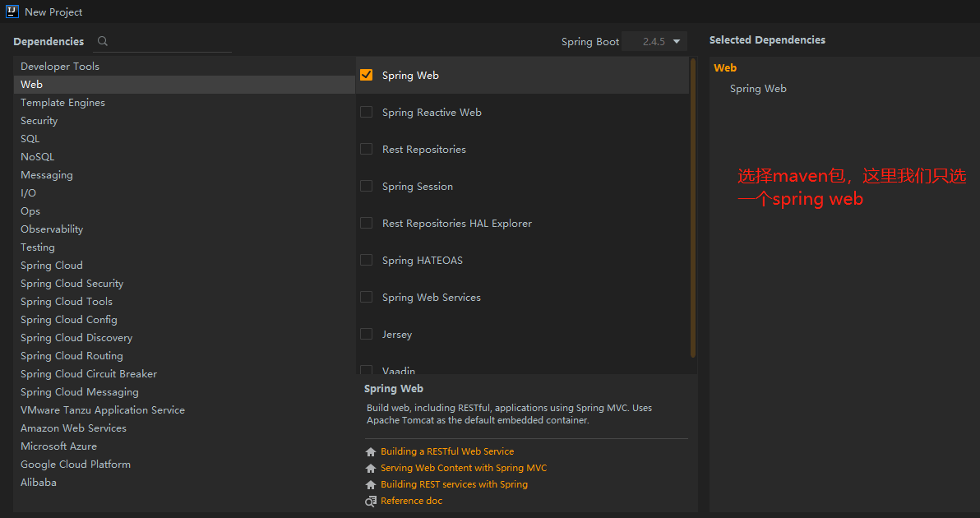980x518 pixels.
Task: Enable the Jersey dependency checkbox
Action: pos(367,334)
